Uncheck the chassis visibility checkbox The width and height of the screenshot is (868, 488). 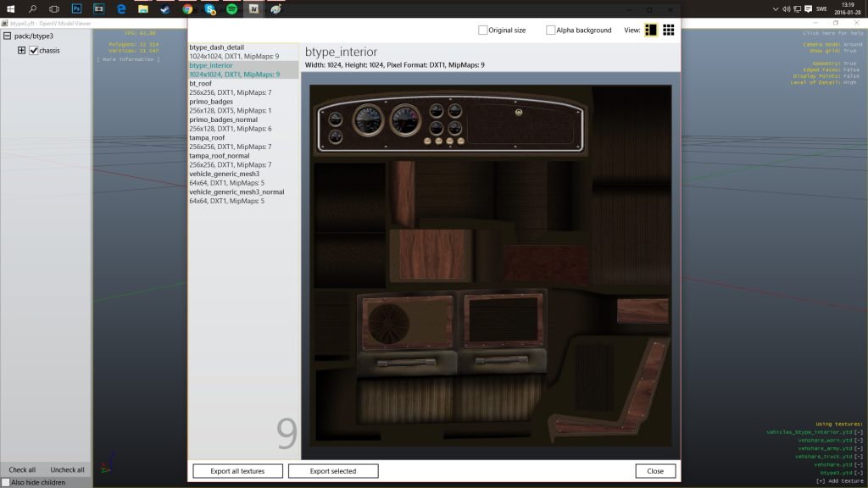[34, 50]
